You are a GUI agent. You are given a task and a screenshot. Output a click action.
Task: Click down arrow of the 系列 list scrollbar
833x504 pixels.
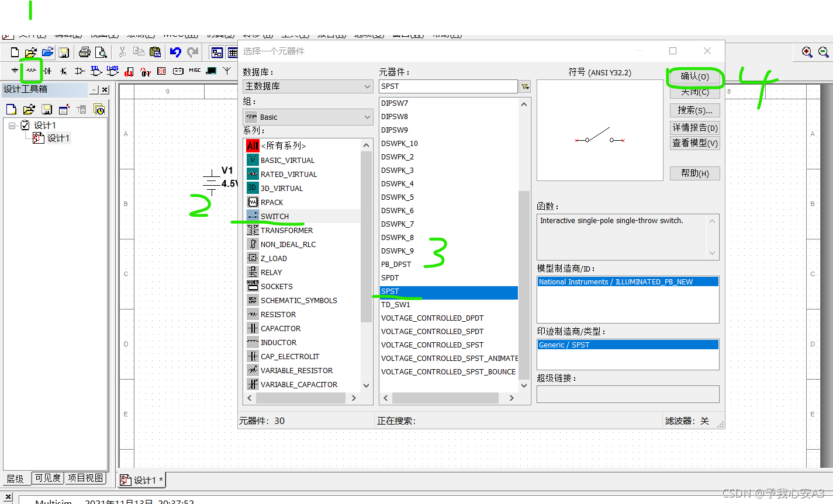coord(367,385)
